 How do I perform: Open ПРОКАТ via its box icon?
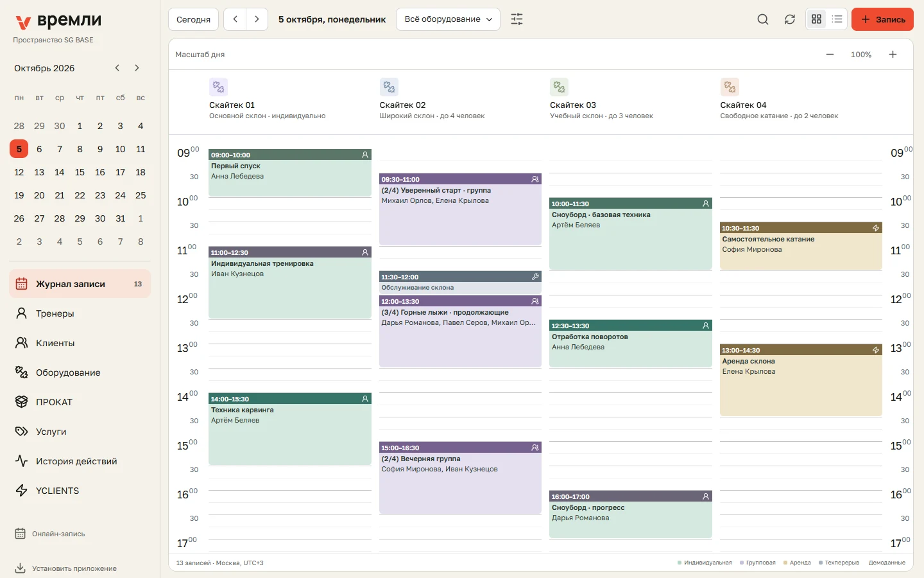(x=22, y=402)
